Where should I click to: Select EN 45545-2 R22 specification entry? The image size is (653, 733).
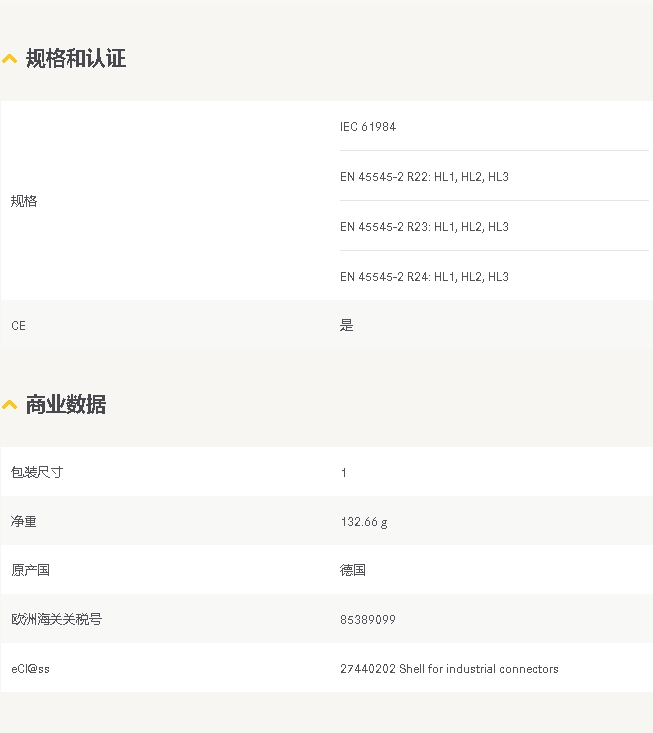click(424, 177)
